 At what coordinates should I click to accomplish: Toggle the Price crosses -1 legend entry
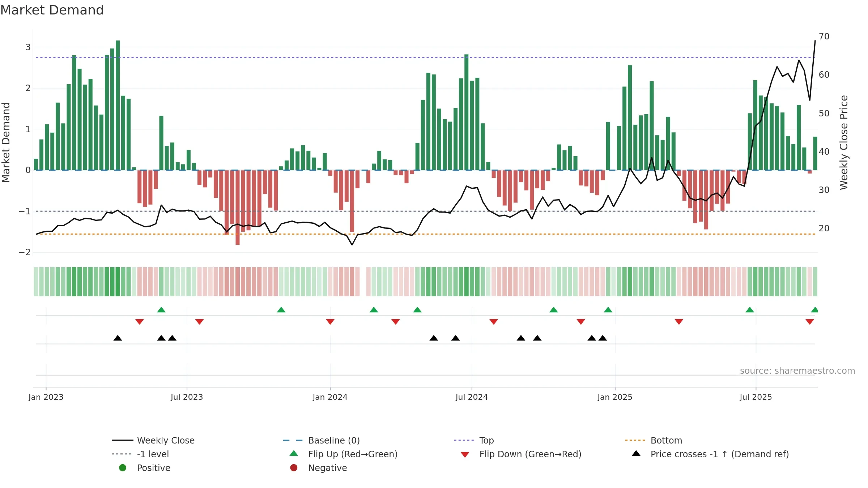point(710,454)
